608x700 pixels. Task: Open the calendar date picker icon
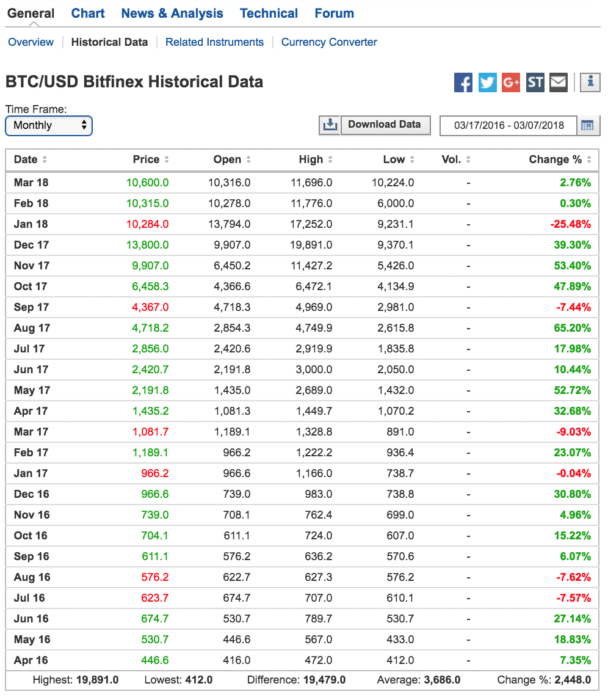point(588,125)
